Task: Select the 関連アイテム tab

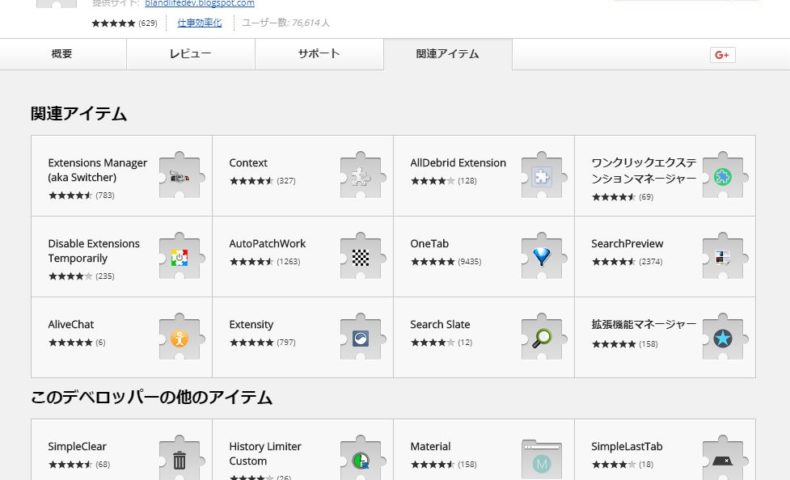Action: (x=447, y=54)
